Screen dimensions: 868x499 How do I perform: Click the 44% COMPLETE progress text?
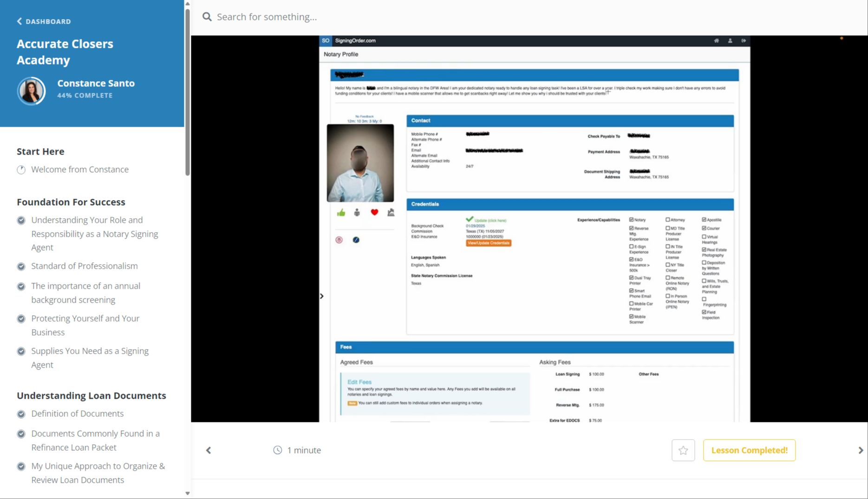pyautogui.click(x=85, y=95)
